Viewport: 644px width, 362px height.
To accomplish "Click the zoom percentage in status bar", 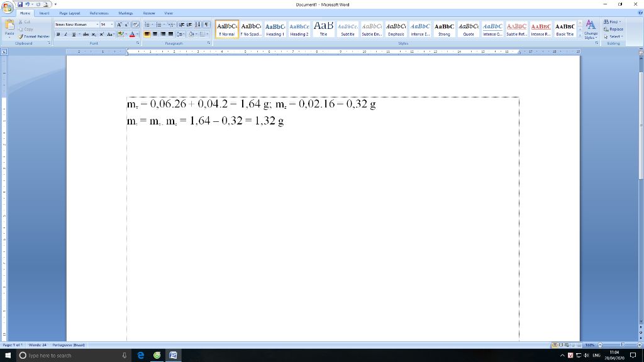I will [590, 345].
